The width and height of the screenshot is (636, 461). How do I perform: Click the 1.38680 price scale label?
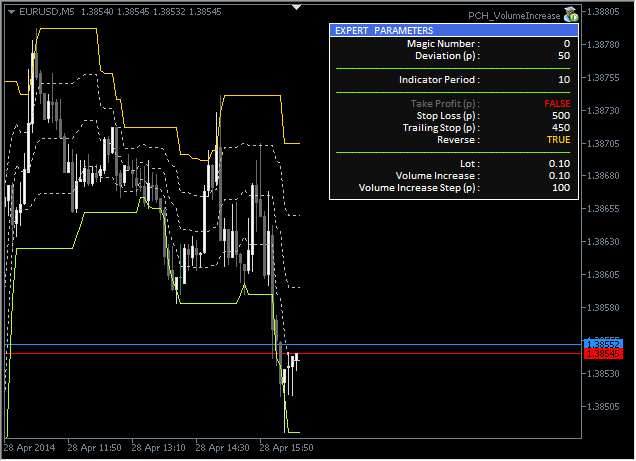click(603, 176)
